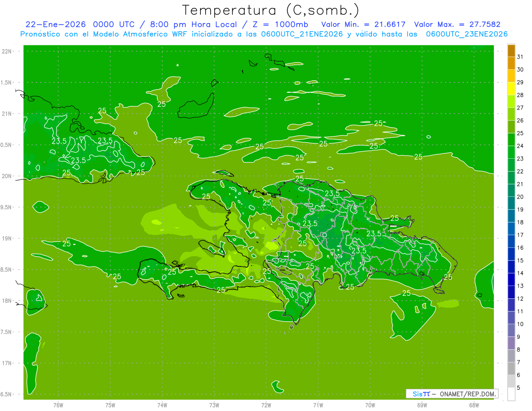Image resolution: width=532 pixels, height=411 pixels.
Task: Click the color scale value 5
Action: (x=519, y=388)
